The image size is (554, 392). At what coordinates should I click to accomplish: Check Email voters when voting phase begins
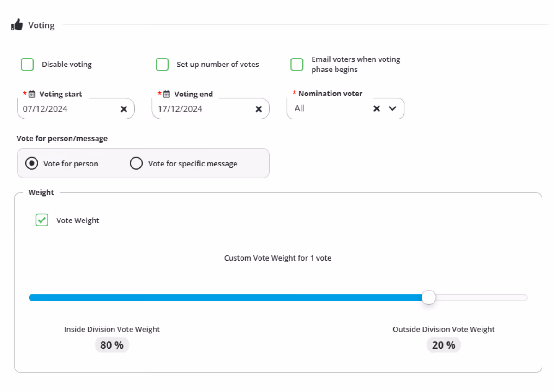click(297, 65)
